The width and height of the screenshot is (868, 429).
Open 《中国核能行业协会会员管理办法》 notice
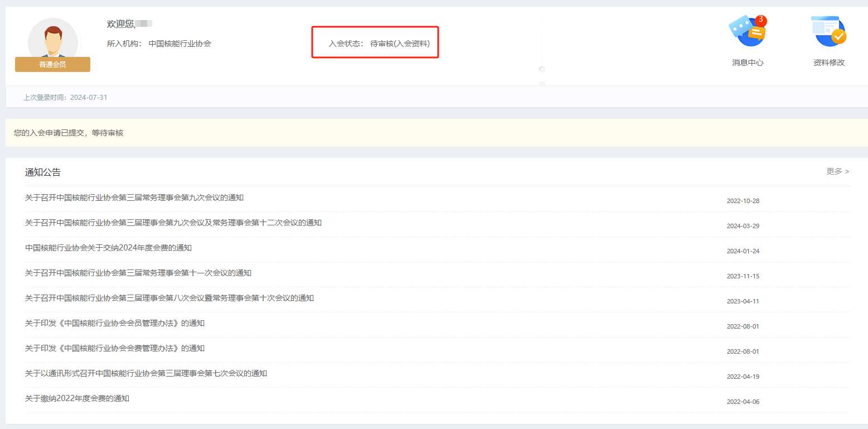115,323
